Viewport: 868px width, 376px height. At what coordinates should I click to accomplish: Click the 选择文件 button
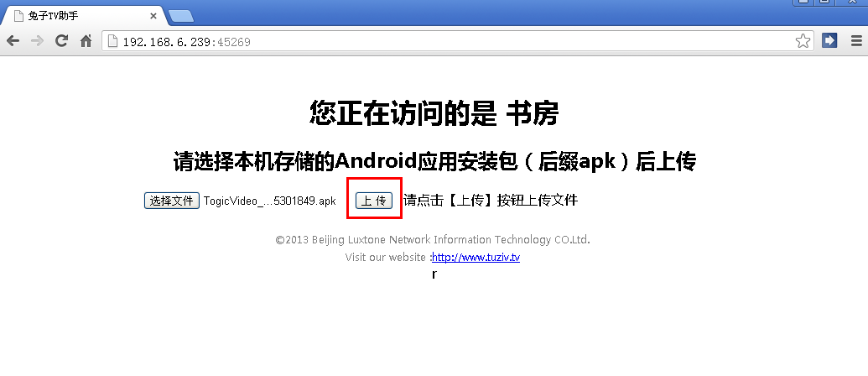coord(172,201)
